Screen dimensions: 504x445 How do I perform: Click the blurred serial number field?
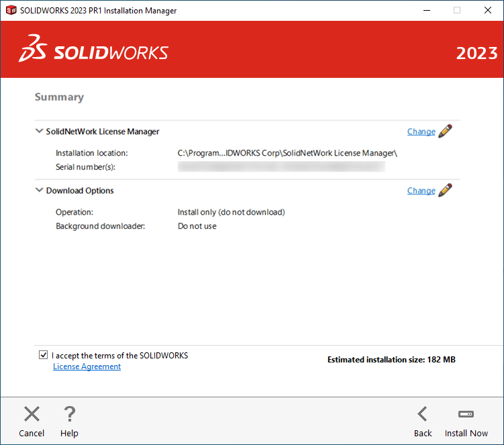(x=281, y=166)
